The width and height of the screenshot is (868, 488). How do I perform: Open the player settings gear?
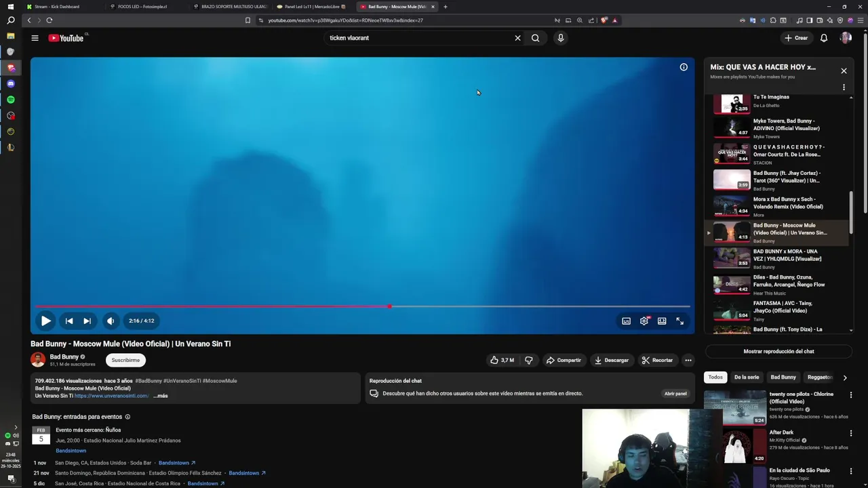644,321
